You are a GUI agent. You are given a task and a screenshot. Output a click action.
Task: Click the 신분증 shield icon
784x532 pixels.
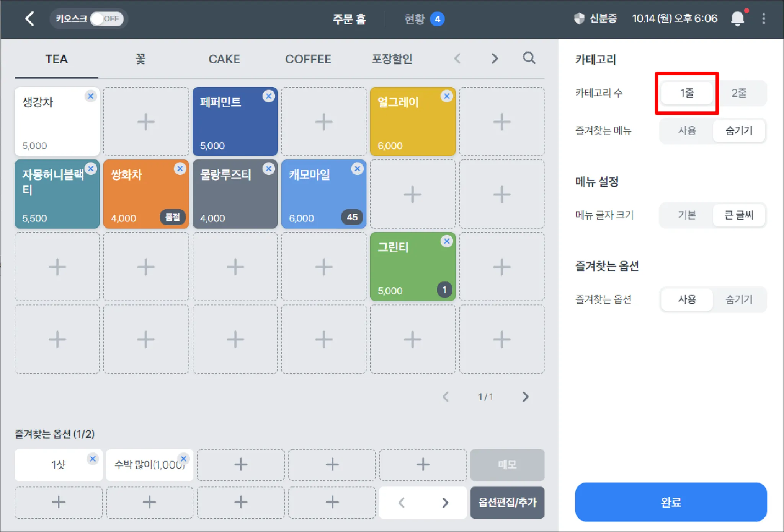[579, 18]
